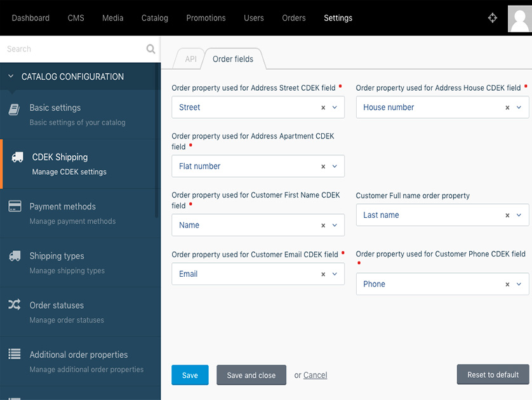Open the Last name dropdown arrow
The image size is (532, 400).
(x=519, y=215)
